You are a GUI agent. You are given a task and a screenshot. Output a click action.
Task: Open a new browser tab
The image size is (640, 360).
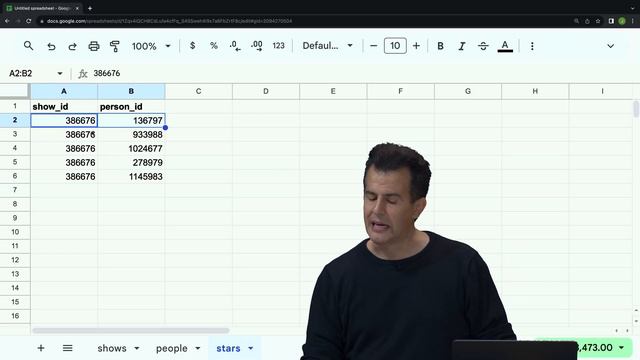pos(90,8)
